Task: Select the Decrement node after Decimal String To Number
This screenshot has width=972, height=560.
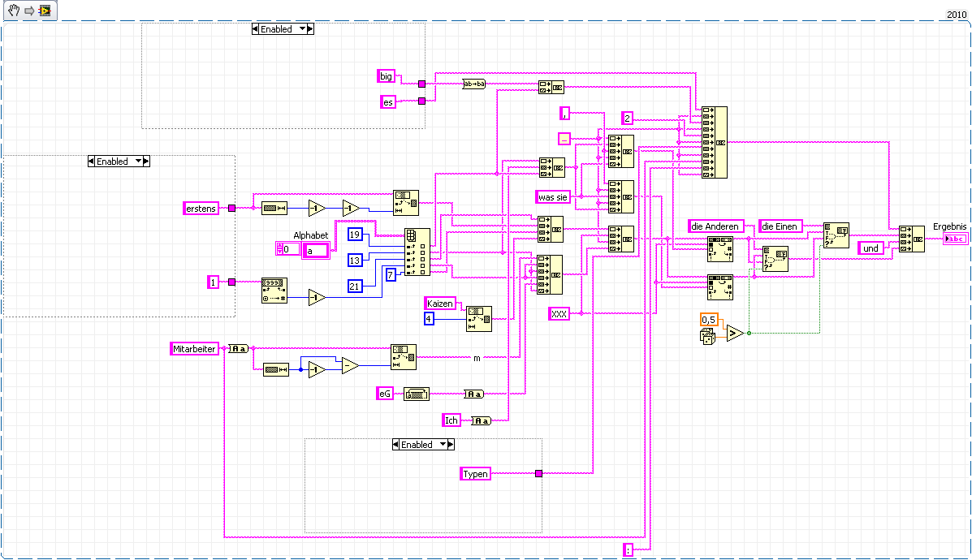Action: pos(317,298)
